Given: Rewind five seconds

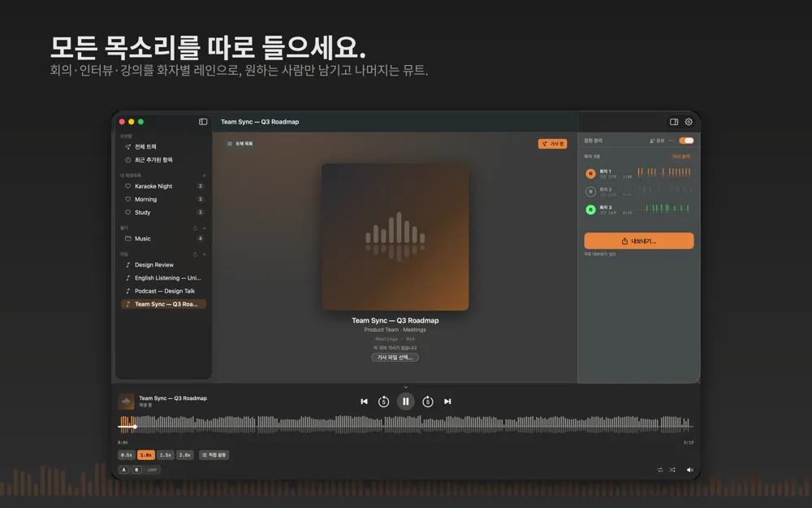Looking at the screenshot, I should (383, 402).
